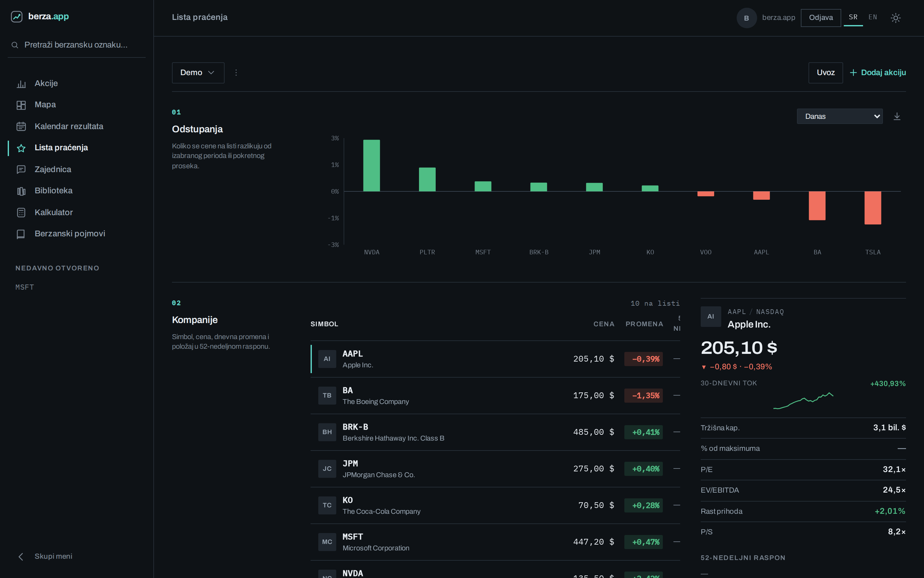This screenshot has height=578, width=924.
Task: Click the 30-day sparkline chart
Action: (x=803, y=400)
